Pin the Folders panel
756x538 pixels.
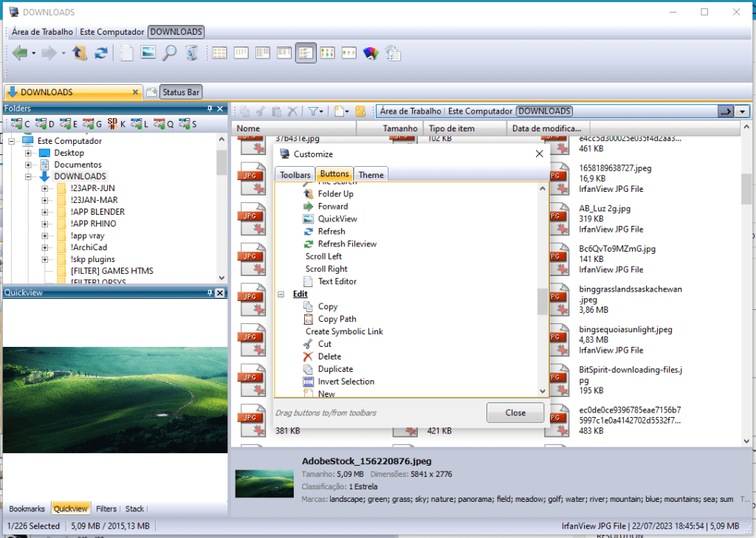(210, 108)
